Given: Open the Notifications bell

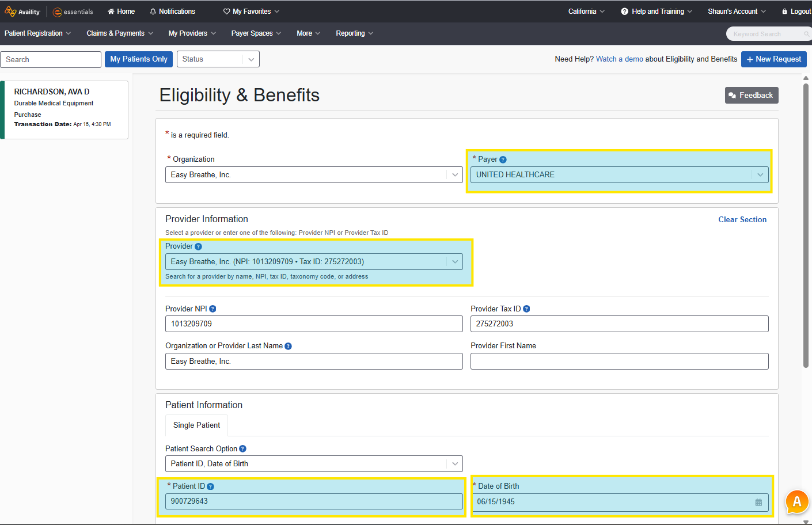Looking at the screenshot, I should tap(154, 11).
